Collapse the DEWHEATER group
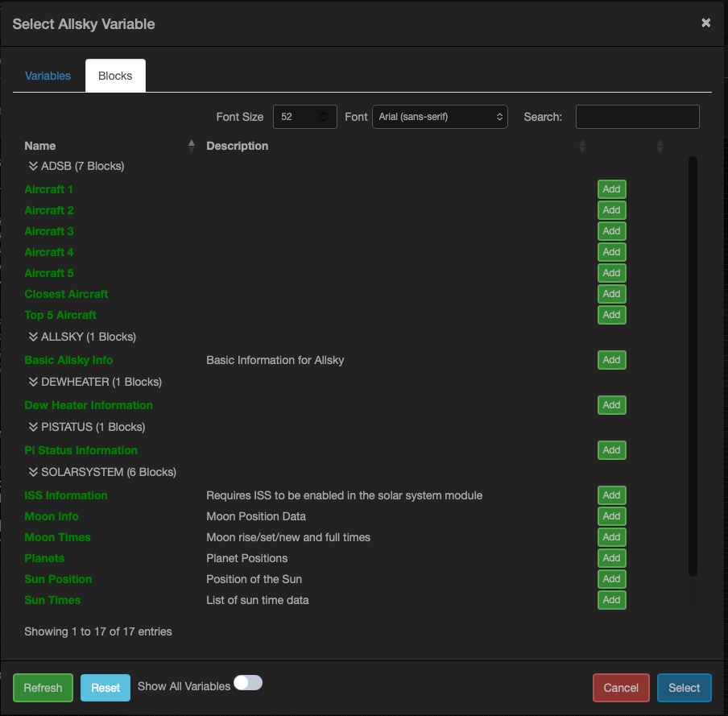The width and height of the screenshot is (728, 716). 34,382
